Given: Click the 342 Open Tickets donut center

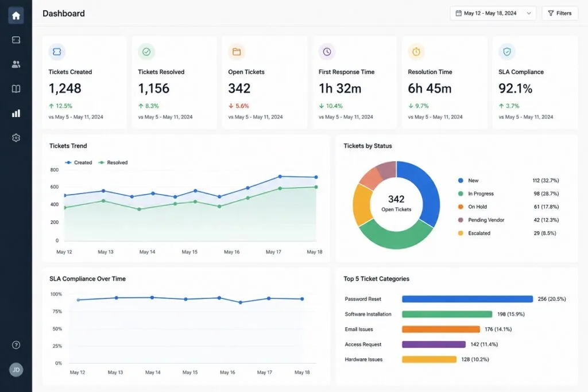Looking at the screenshot, I should tap(396, 203).
